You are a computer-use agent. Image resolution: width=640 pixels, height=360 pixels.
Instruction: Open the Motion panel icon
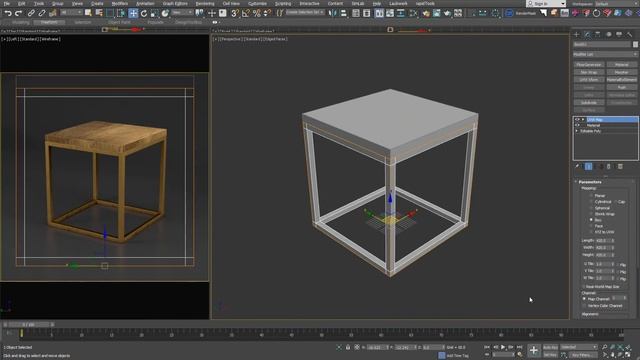point(609,34)
